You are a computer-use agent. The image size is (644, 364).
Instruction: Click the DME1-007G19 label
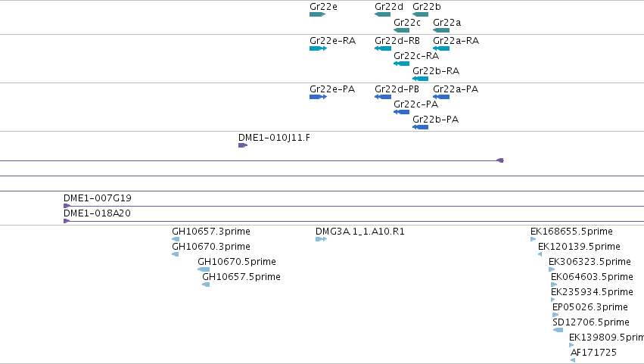98,198
